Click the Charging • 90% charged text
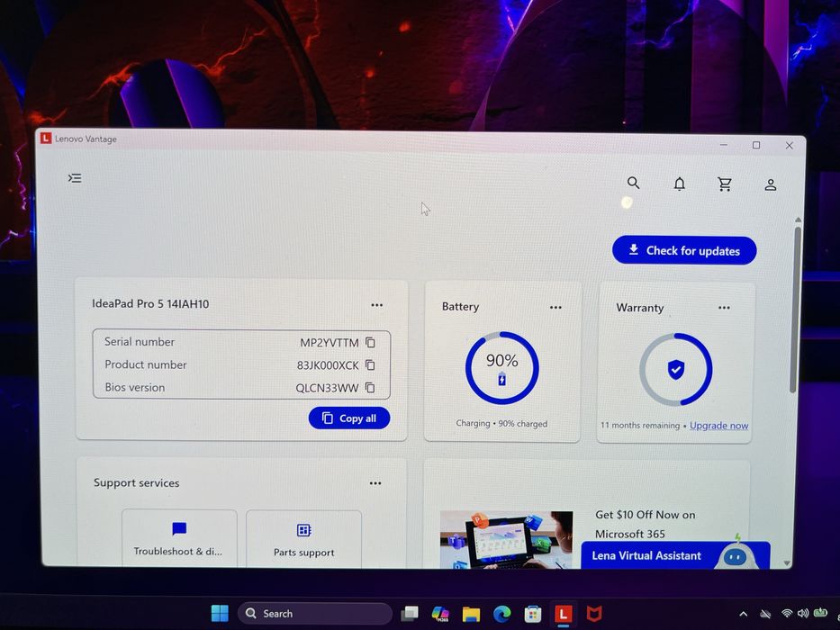840x630 pixels. (x=501, y=423)
